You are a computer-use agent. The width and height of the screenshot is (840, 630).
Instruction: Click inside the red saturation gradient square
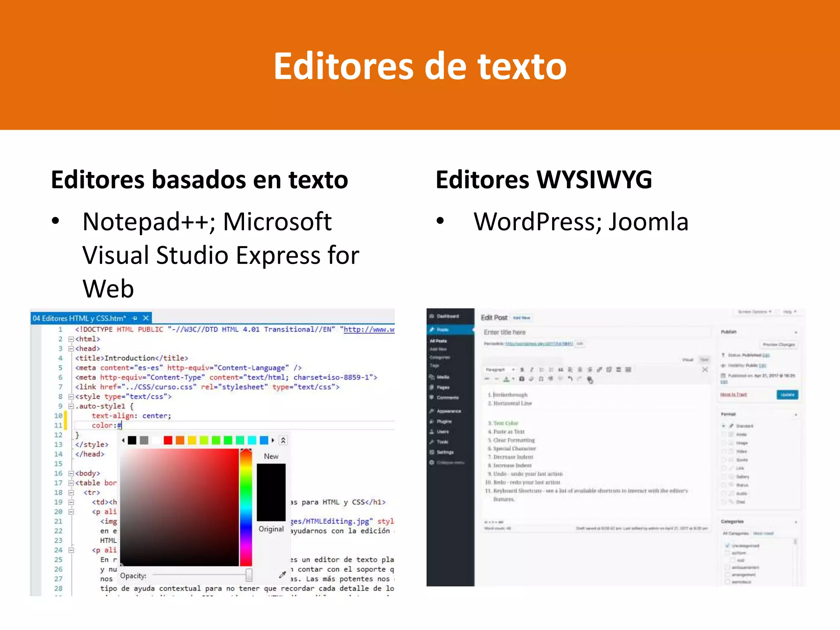click(x=179, y=507)
